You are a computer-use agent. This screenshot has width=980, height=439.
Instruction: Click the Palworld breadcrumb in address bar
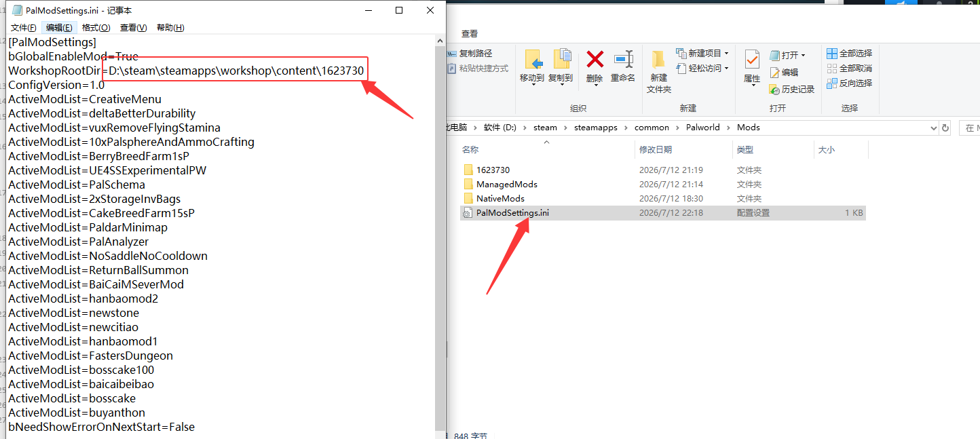pyautogui.click(x=702, y=128)
